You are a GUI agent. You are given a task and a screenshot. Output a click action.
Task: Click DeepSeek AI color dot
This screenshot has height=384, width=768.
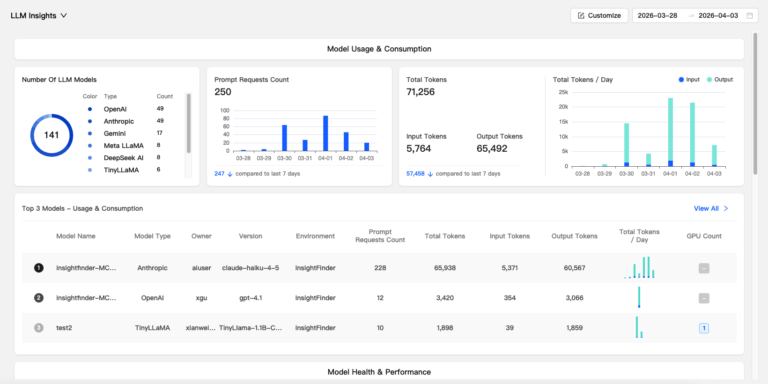[x=90, y=158]
